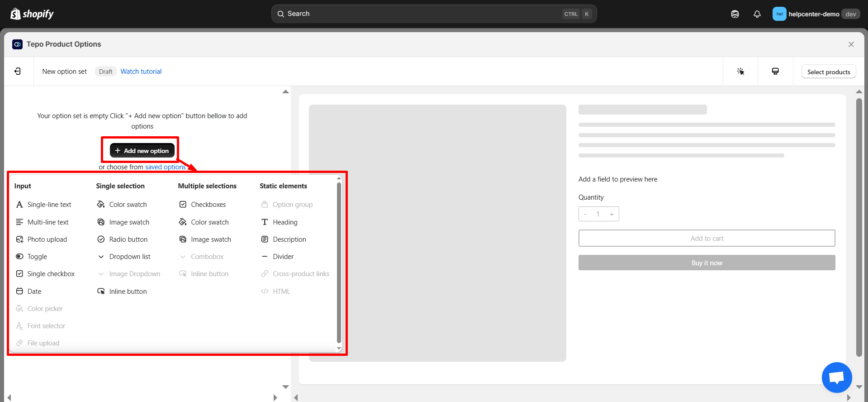The height and width of the screenshot is (402, 868).
Task: Open the Sidekick assistant icon in top bar
Action: (x=735, y=14)
